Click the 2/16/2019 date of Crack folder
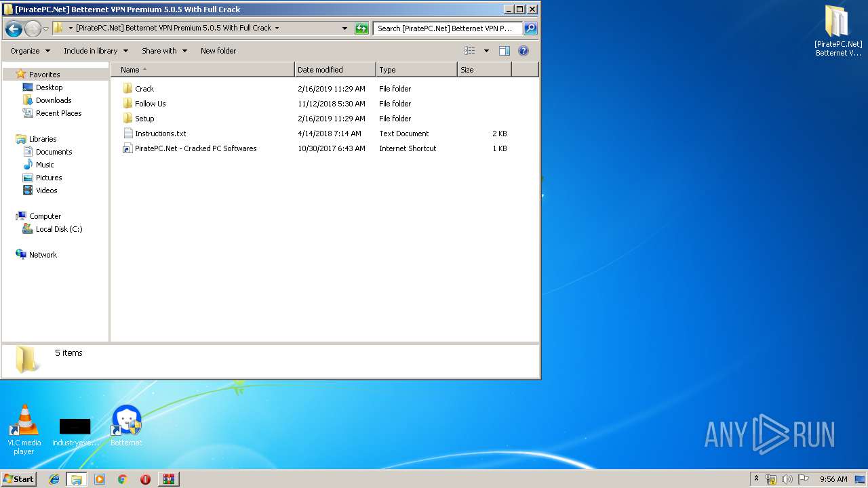Image resolution: width=868 pixels, height=488 pixels. point(332,89)
